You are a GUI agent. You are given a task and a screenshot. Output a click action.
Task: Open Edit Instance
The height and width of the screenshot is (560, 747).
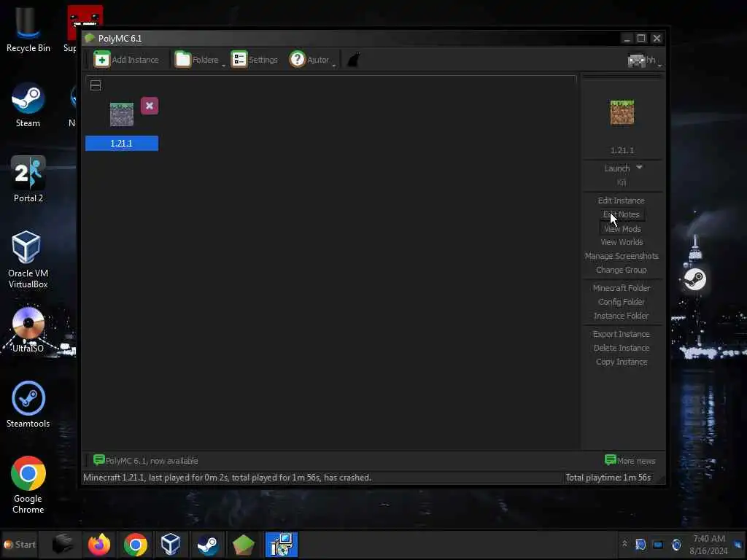pyautogui.click(x=622, y=201)
